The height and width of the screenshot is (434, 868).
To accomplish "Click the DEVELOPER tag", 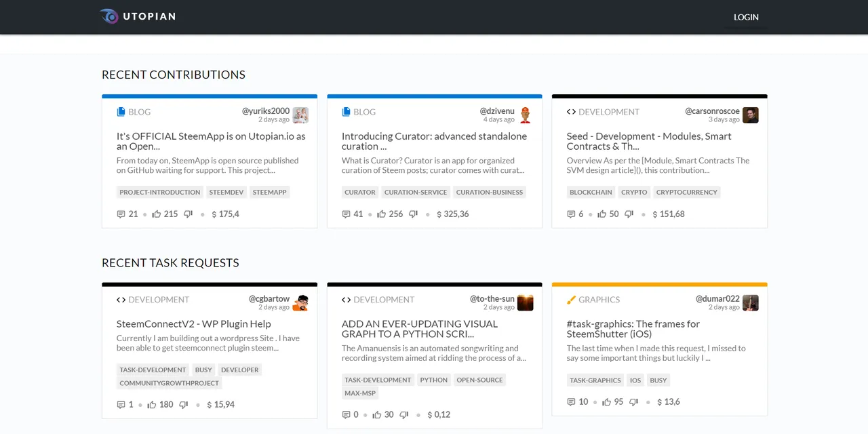I will click(x=240, y=370).
